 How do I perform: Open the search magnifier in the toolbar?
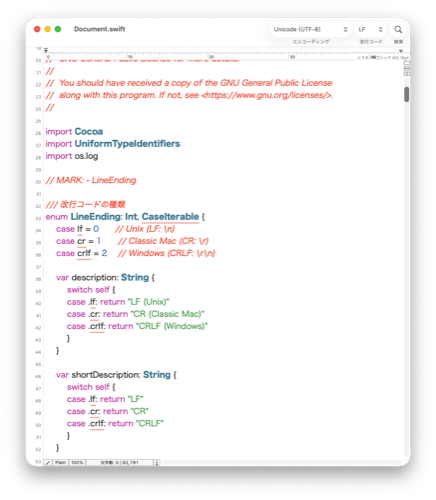[398, 29]
